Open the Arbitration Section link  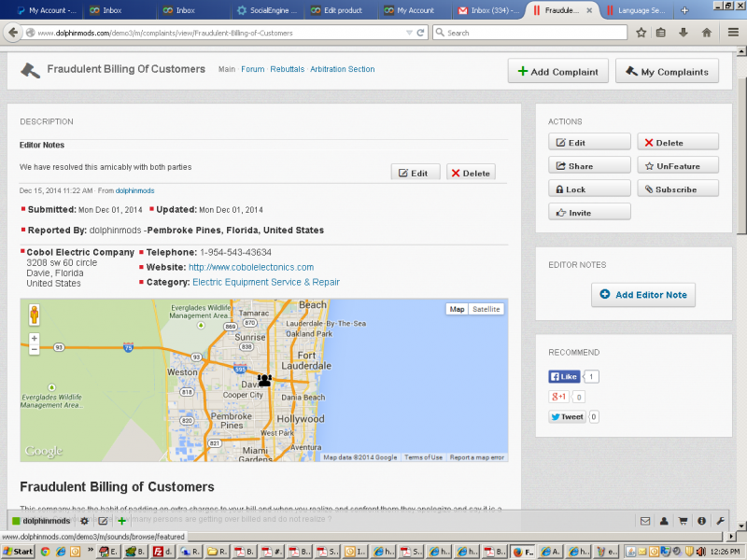[x=342, y=69]
